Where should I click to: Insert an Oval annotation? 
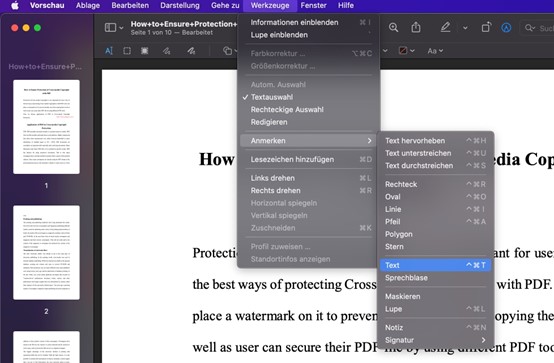435,197
